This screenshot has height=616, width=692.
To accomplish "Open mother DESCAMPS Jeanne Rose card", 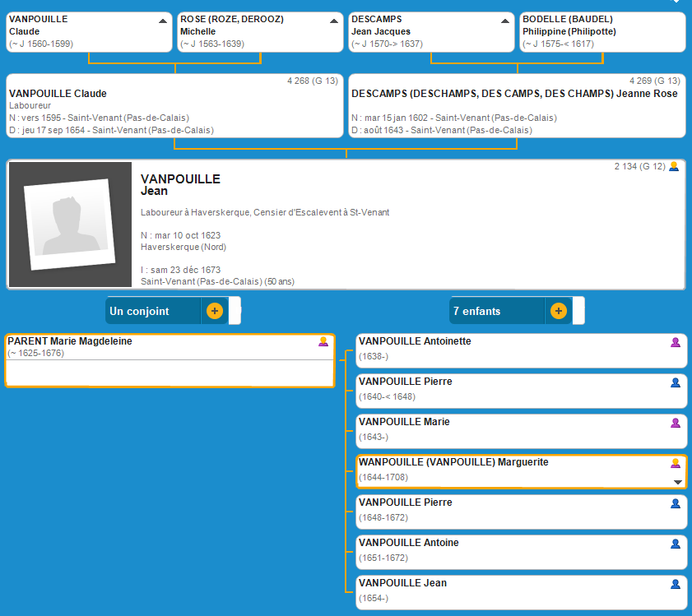I will pyautogui.click(x=517, y=106).
